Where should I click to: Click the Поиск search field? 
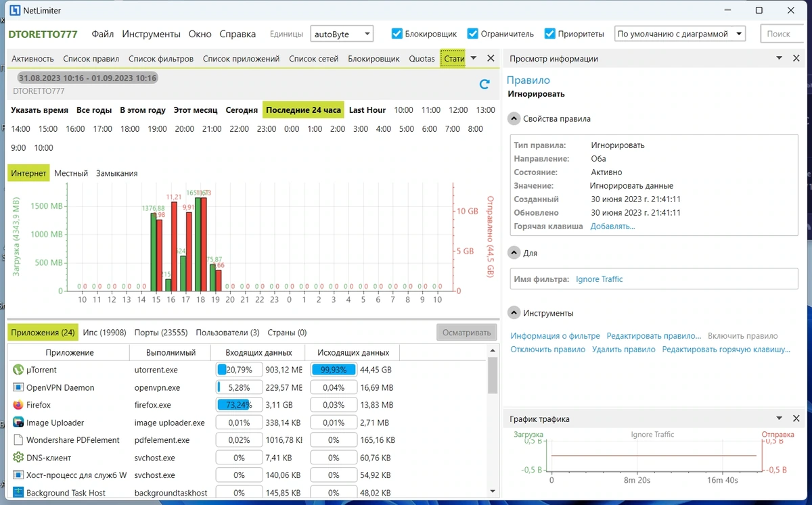click(x=782, y=34)
